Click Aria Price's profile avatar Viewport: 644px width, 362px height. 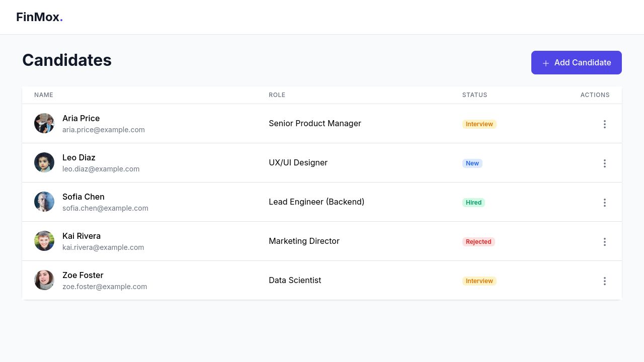(x=44, y=123)
